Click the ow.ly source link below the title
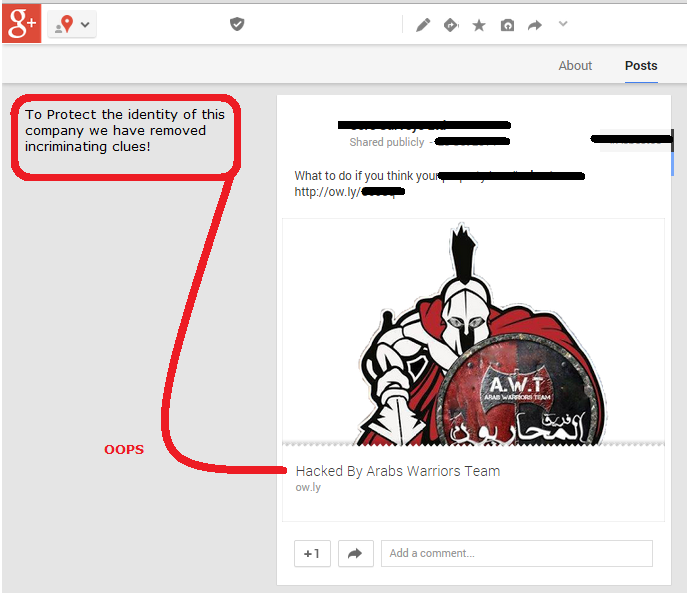687x593 pixels. click(x=308, y=487)
